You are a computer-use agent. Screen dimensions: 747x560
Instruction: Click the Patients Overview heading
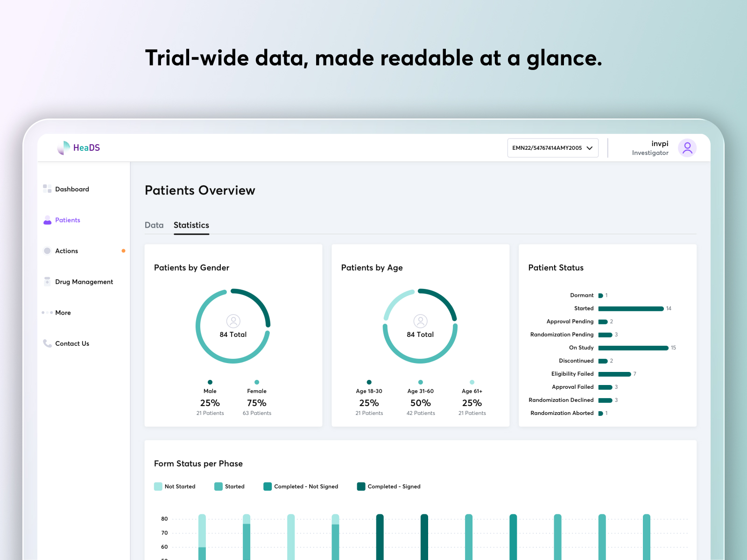click(200, 190)
